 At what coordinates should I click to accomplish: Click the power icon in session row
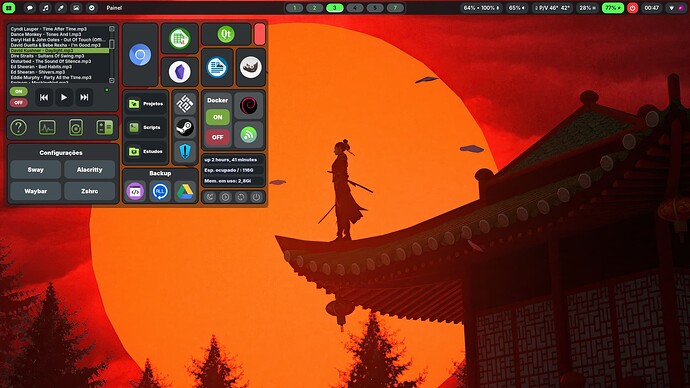coord(257,197)
